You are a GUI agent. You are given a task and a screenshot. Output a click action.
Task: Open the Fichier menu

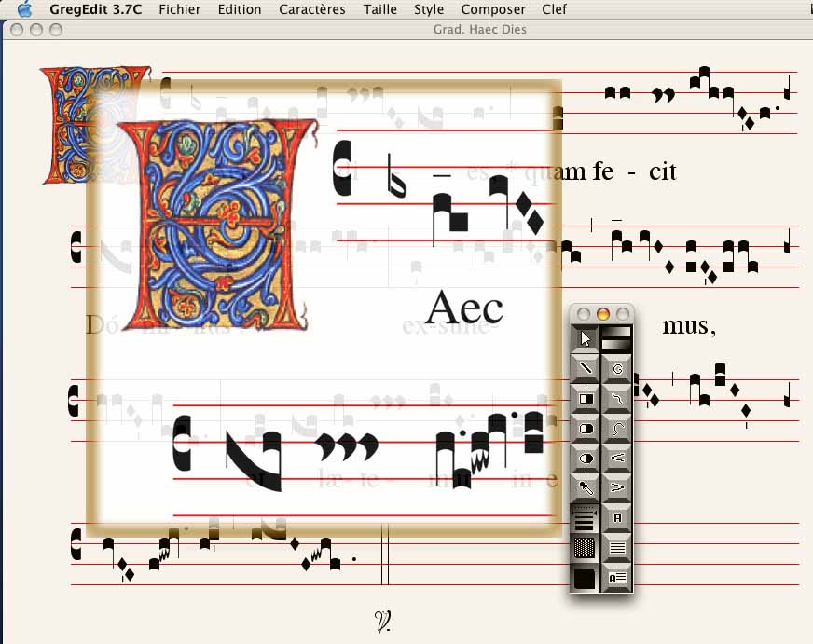pos(179,9)
